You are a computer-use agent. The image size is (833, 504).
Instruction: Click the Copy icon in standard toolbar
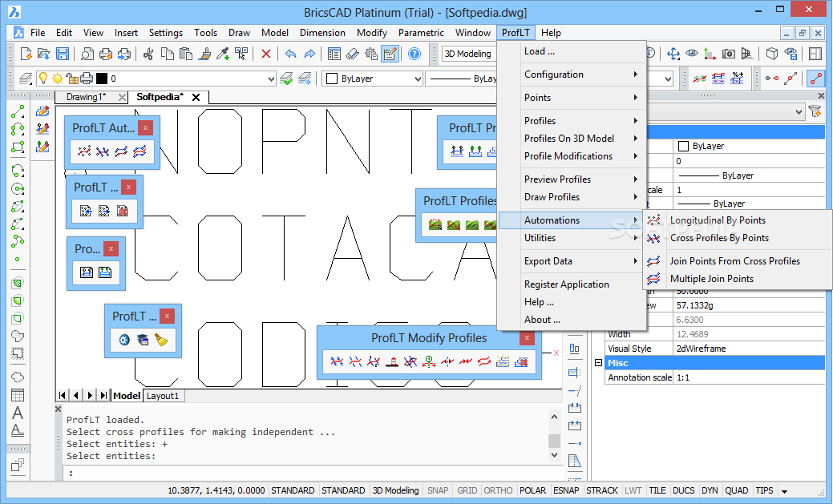[167, 54]
